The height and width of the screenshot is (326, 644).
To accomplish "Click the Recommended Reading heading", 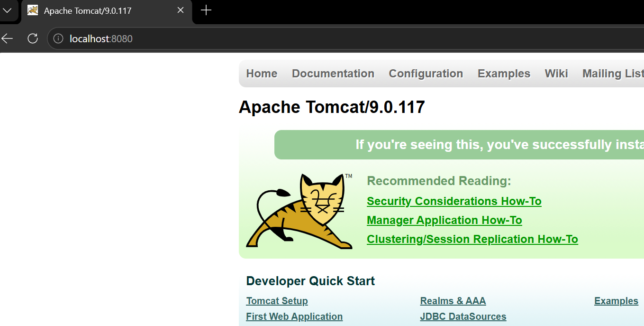I will tap(439, 181).
